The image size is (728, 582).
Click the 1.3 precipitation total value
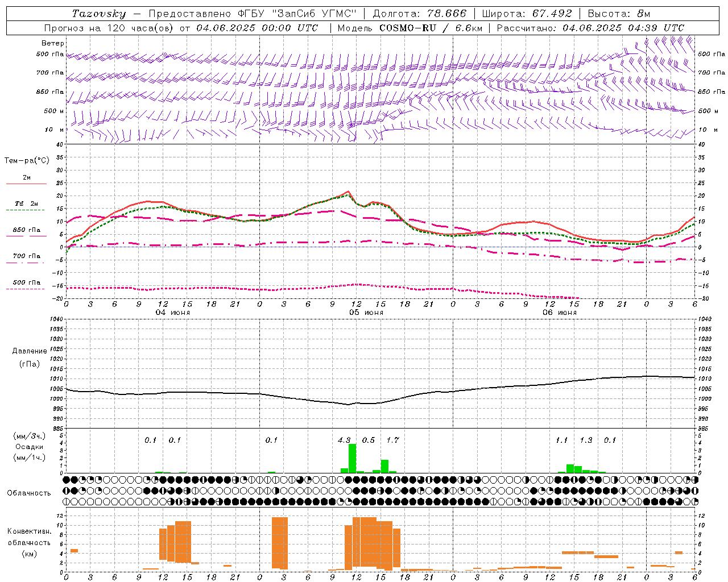pyautogui.click(x=586, y=440)
